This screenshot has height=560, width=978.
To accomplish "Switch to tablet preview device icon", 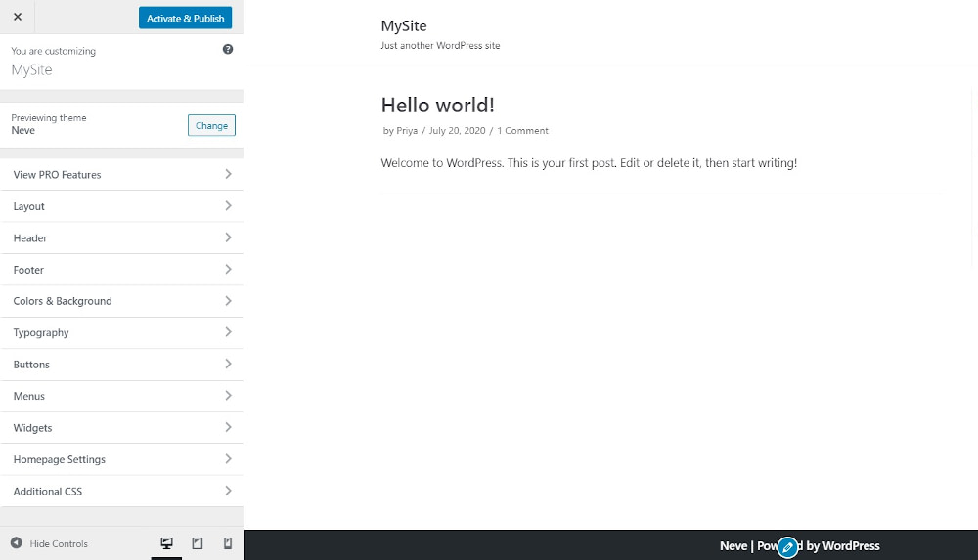I will click(198, 543).
